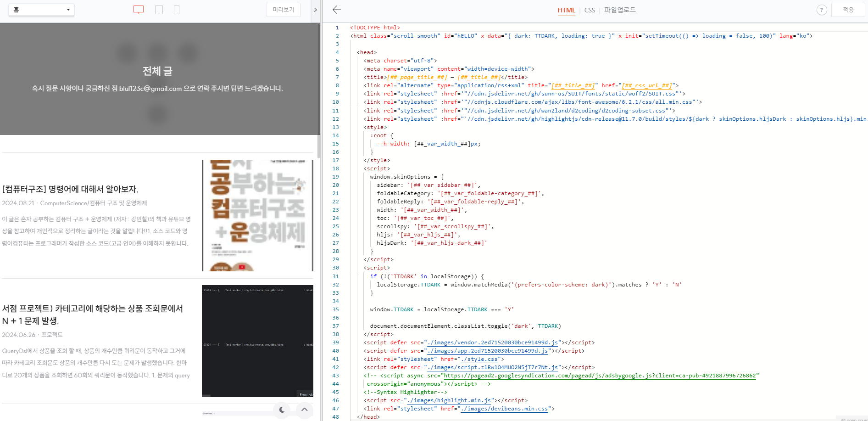This screenshot has height=421, width=868.
Task: Click the 2024.08.21 post date
Action: click(18, 203)
